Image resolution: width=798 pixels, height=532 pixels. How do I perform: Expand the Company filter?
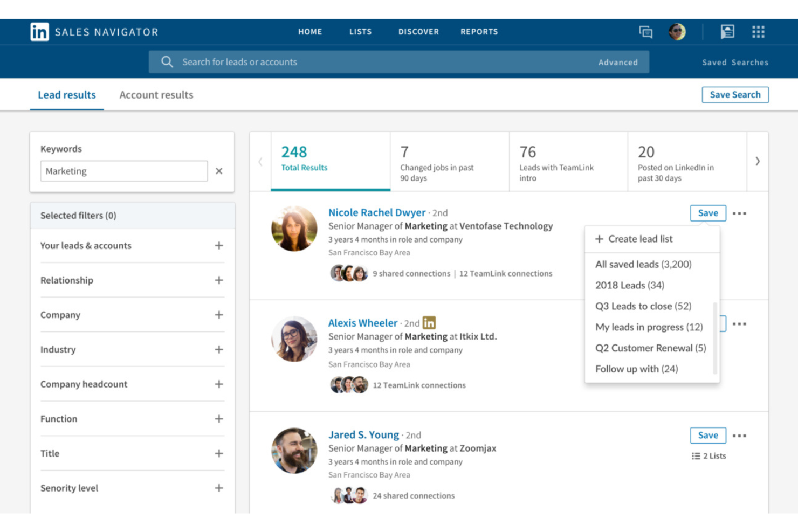pos(219,315)
